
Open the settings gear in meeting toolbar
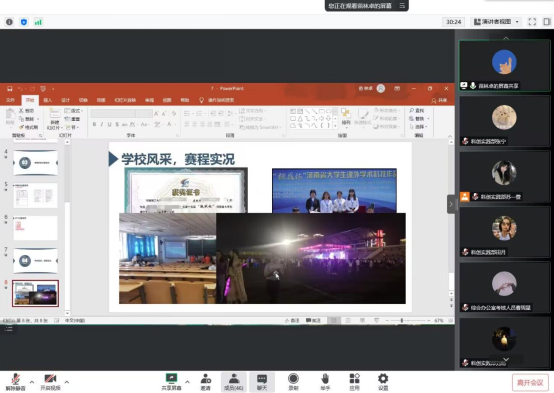click(383, 382)
